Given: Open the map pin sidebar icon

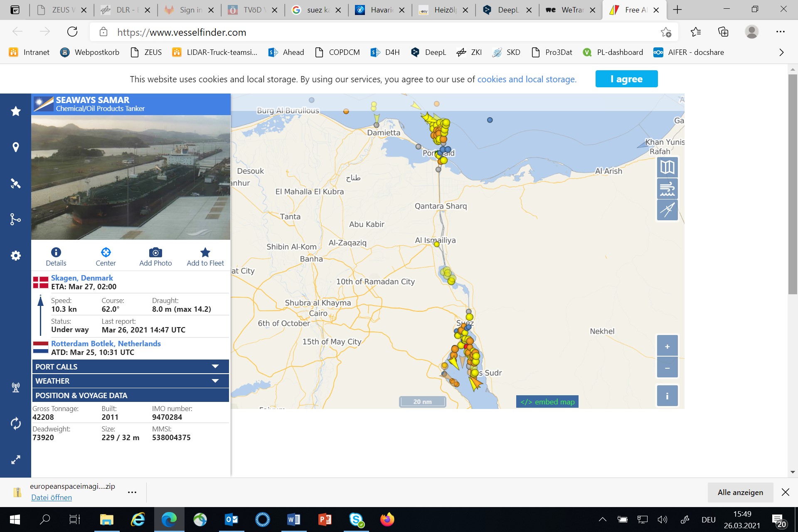Looking at the screenshot, I should pyautogui.click(x=16, y=147).
